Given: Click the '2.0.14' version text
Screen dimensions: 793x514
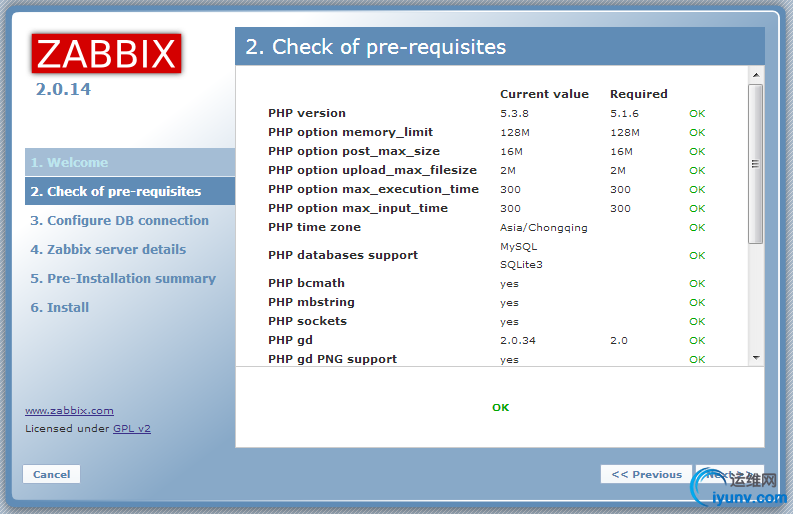Looking at the screenshot, I should pos(63,90).
